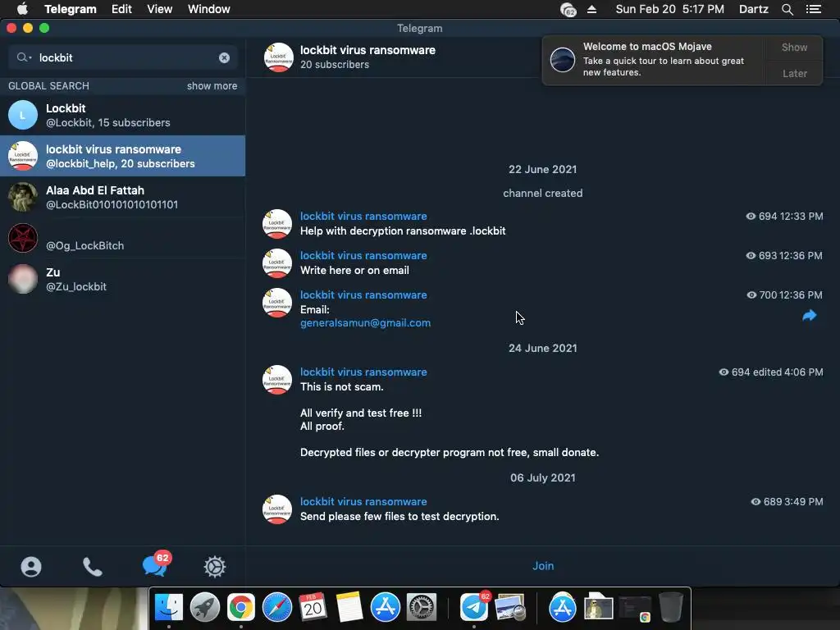Click the 'This is not scam.' message text
Image resolution: width=840 pixels, height=630 pixels.
342,387
